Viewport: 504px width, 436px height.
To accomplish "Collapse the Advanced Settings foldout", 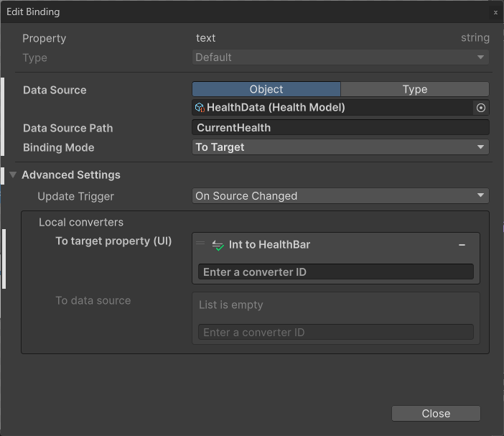I will [x=13, y=175].
